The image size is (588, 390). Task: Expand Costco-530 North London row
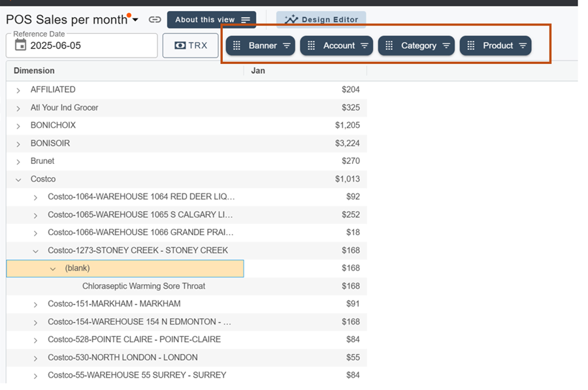(x=35, y=359)
